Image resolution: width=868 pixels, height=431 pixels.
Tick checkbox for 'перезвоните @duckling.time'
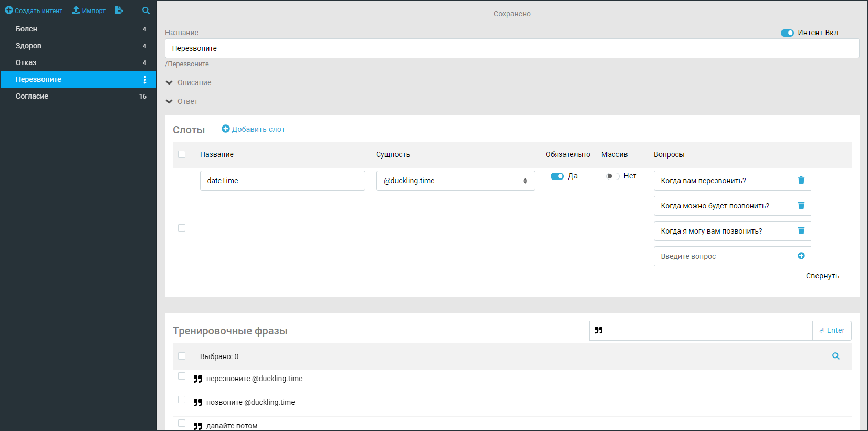tap(182, 376)
